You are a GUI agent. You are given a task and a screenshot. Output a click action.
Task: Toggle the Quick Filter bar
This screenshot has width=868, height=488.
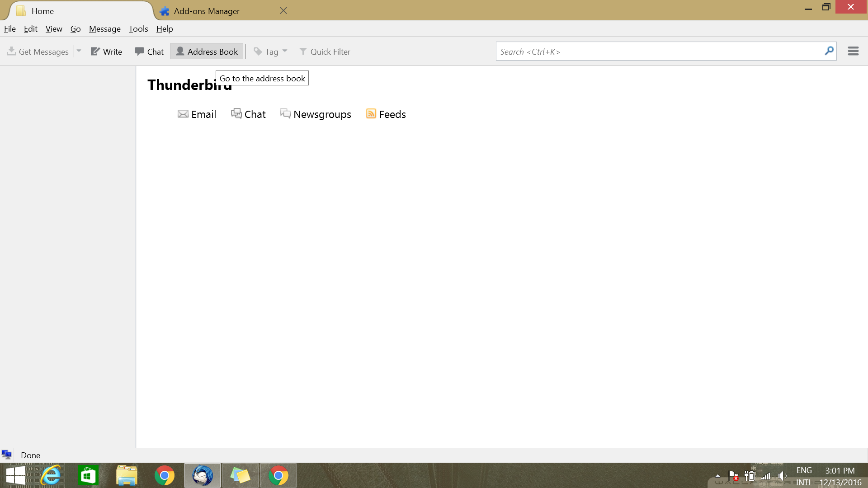coord(325,52)
